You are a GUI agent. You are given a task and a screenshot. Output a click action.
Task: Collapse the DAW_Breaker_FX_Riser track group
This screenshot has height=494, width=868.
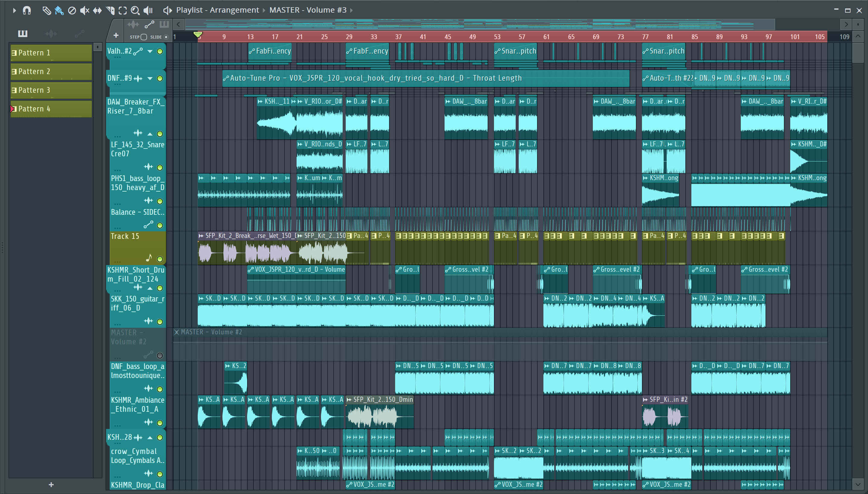[x=150, y=134]
